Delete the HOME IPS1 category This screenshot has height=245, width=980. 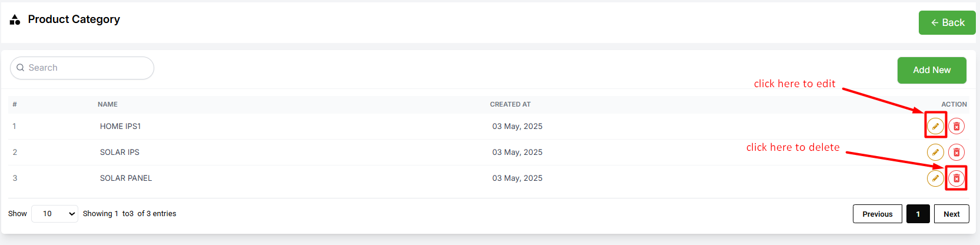click(956, 126)
